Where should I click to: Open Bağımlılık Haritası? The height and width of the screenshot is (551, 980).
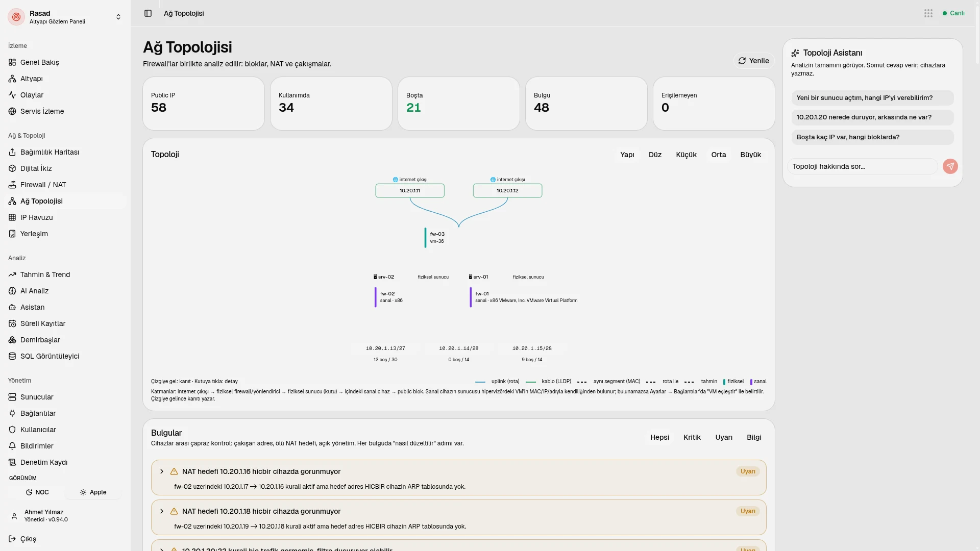(65, 152)
